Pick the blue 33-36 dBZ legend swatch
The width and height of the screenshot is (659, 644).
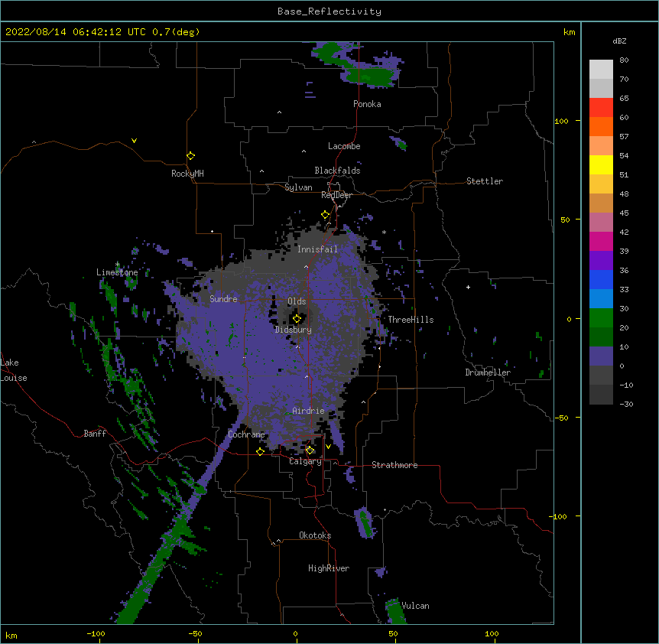click(x=601, y=279)
